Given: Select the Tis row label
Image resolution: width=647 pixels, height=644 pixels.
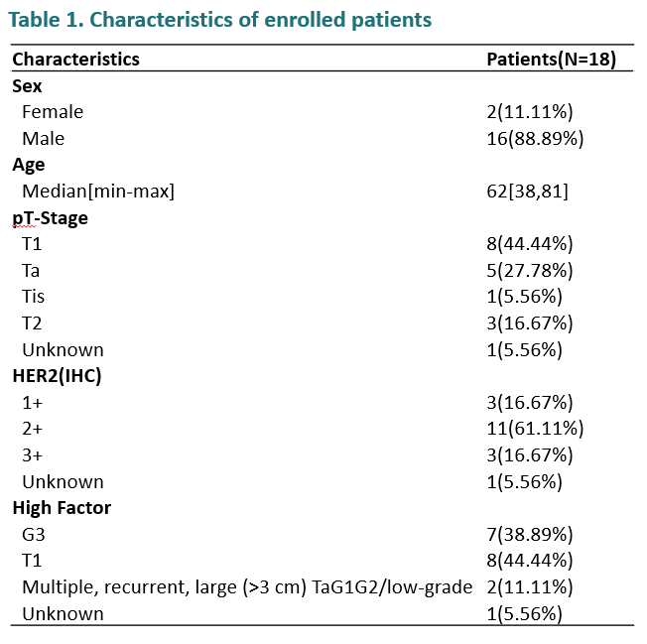Looking at the screenshot, I should coord(34,297).
